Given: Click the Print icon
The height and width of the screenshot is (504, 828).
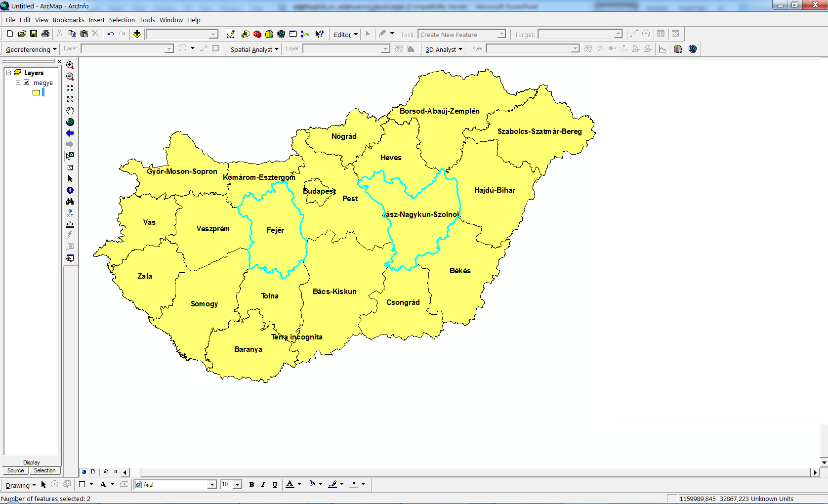Looking at the screenshot, I should click(45, 34).
